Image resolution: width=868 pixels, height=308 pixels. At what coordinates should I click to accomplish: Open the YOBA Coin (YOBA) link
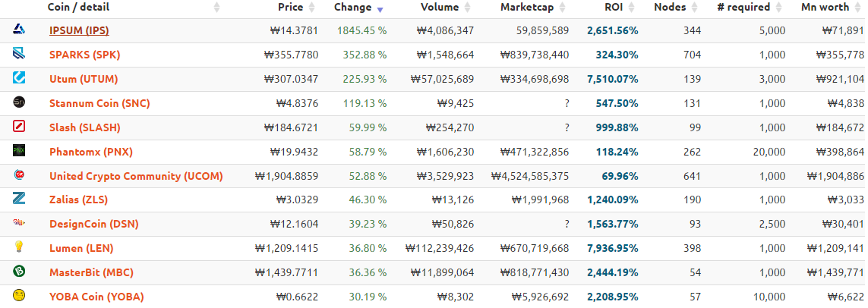point(97,297)
